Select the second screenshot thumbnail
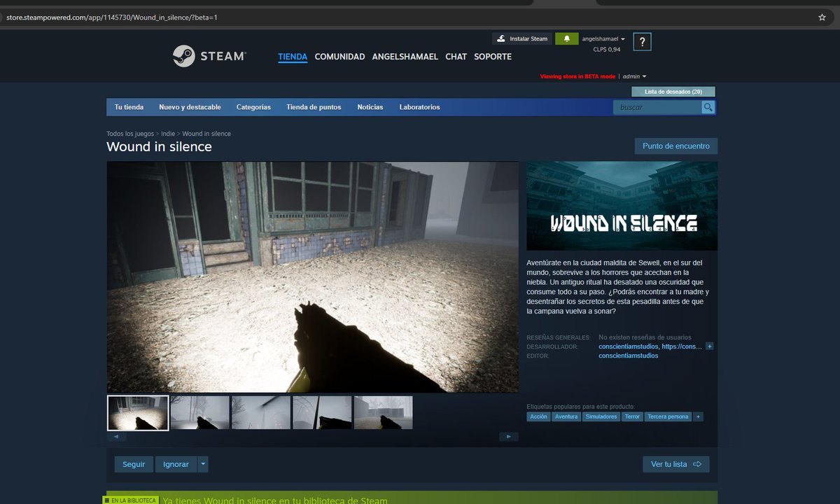Image resolution: width=840 pixels, height=504 pixels. click(x=199, y=413)
